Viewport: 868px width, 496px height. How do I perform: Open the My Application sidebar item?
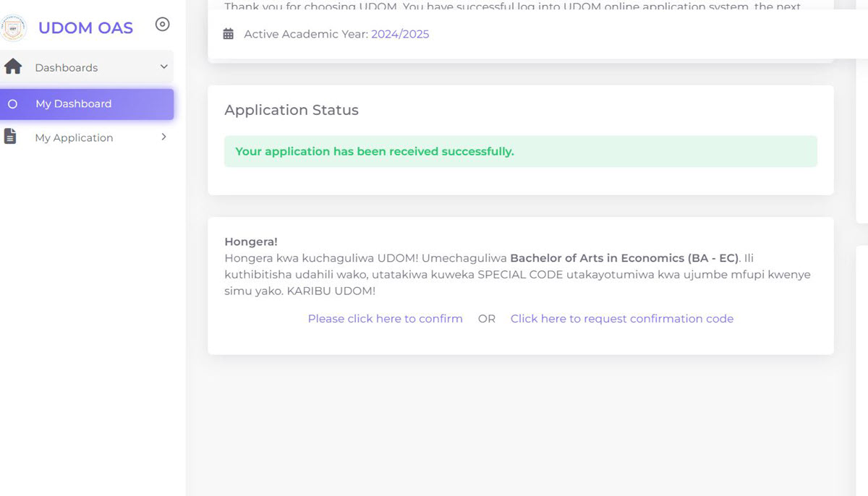pos(74,138)
